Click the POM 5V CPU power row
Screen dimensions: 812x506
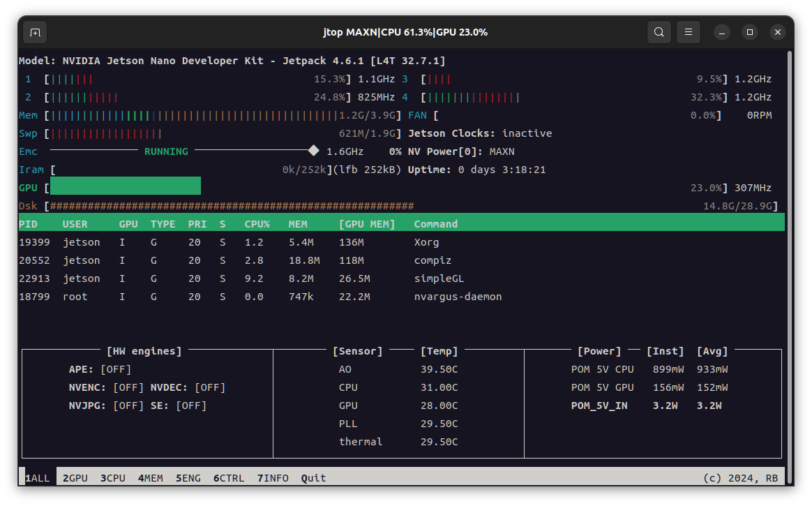[x=649, y=369]
